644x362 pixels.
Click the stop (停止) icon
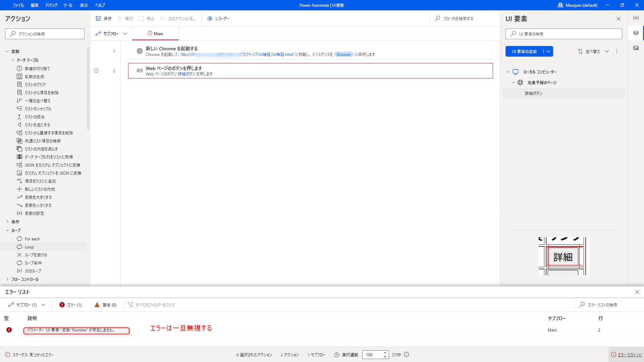(141, 19)
